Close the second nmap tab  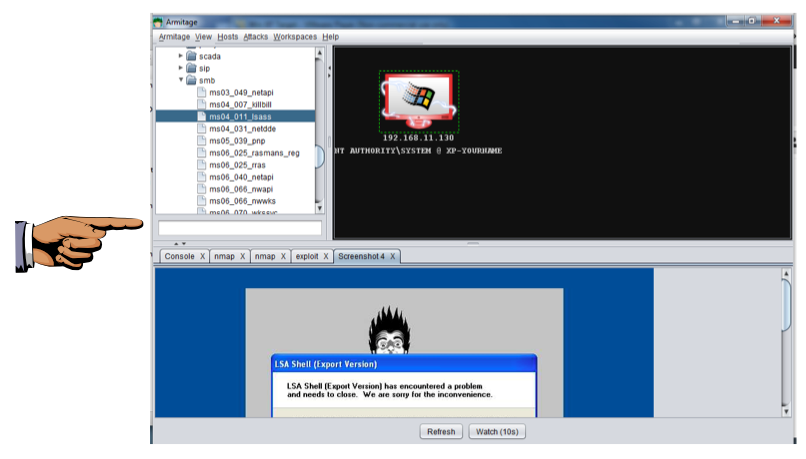pyautogui.click(x=283, y=256)
